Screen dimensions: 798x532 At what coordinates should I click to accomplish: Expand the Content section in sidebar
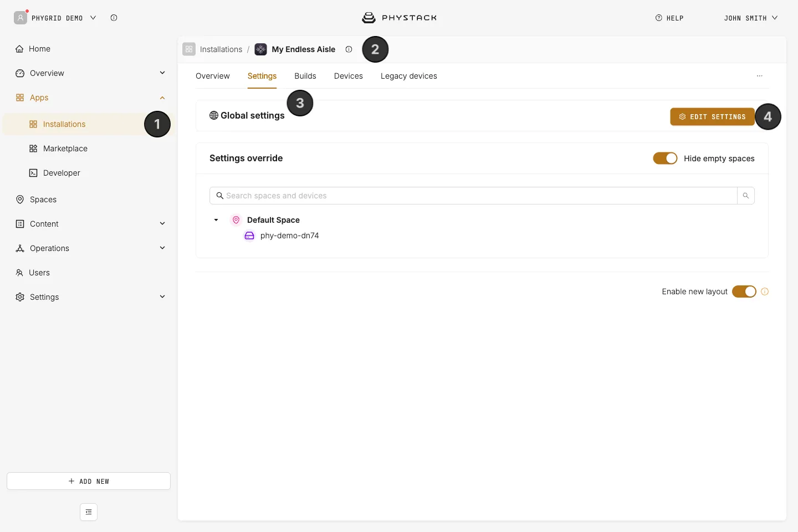162,224
